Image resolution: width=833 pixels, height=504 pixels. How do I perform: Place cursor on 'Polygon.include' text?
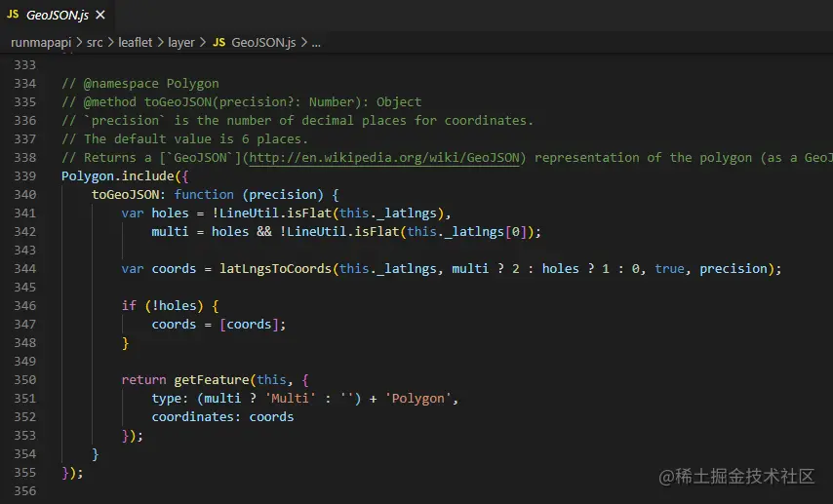pos(117,176)
